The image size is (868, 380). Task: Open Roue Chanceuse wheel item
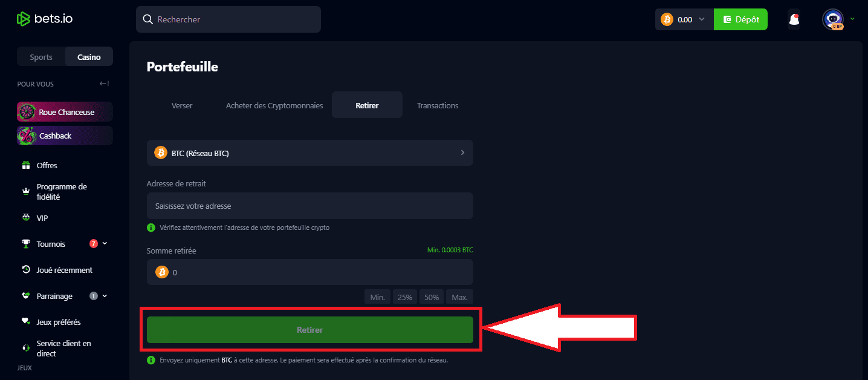[x=65, y=112]
